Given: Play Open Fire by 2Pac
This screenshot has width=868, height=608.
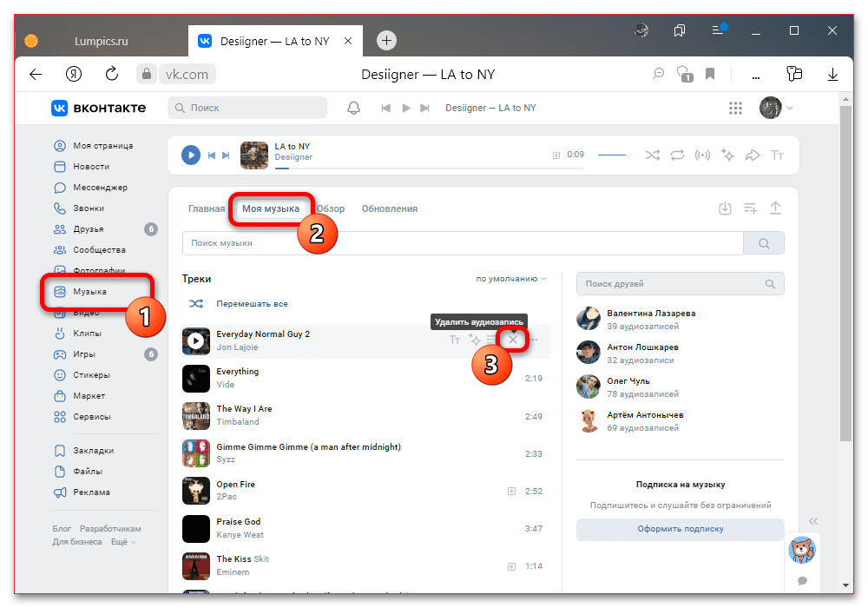Looking at the screenshot, I should click(196, 491).
